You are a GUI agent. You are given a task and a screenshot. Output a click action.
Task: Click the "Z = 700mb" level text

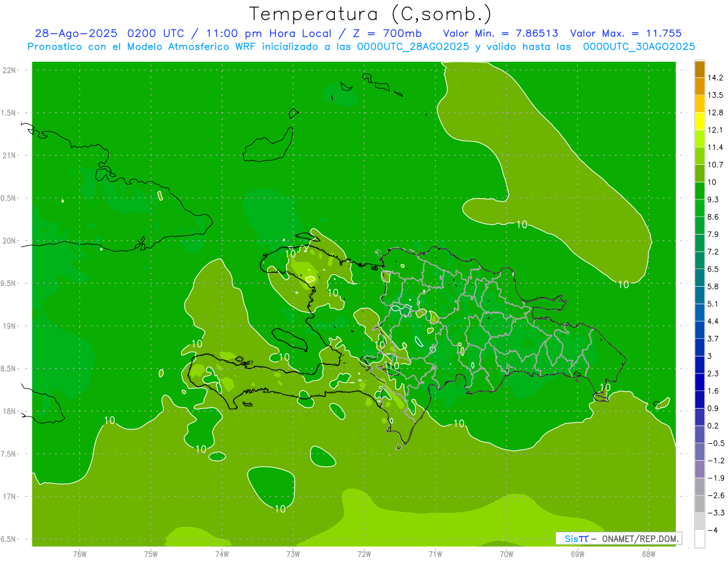pyautogui.click(x=386, y=33)
